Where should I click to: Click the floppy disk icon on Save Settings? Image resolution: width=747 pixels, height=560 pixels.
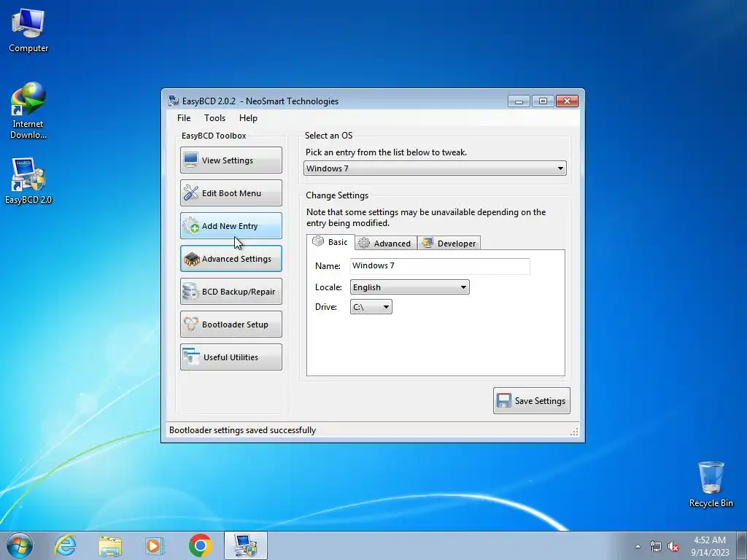[x=503, y=400]
